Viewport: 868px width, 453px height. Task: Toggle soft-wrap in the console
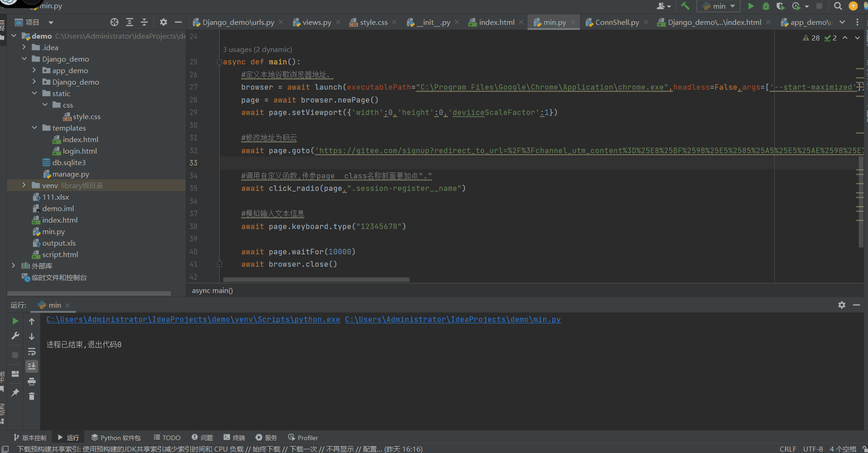(x=32, y=351)
